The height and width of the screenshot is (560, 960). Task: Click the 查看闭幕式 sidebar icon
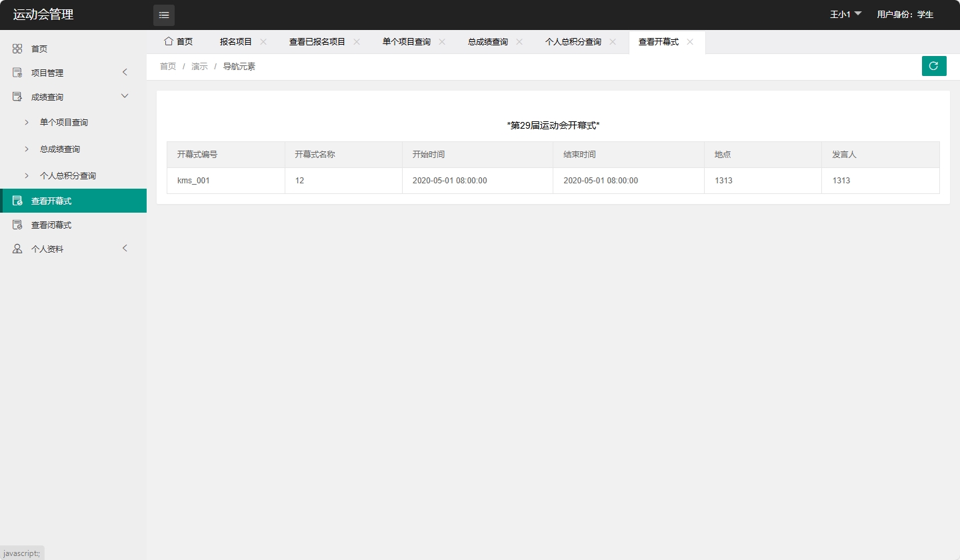[17, 224]
